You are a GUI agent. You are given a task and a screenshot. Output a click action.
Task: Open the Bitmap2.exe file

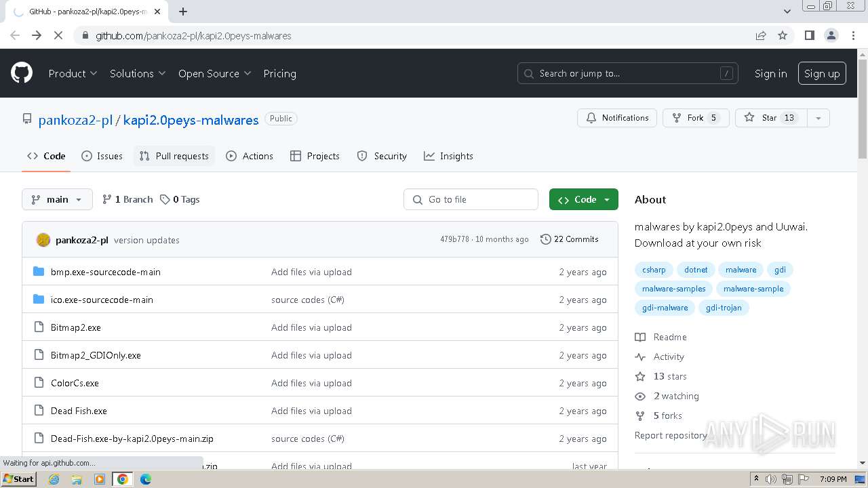tap(76, 327)
